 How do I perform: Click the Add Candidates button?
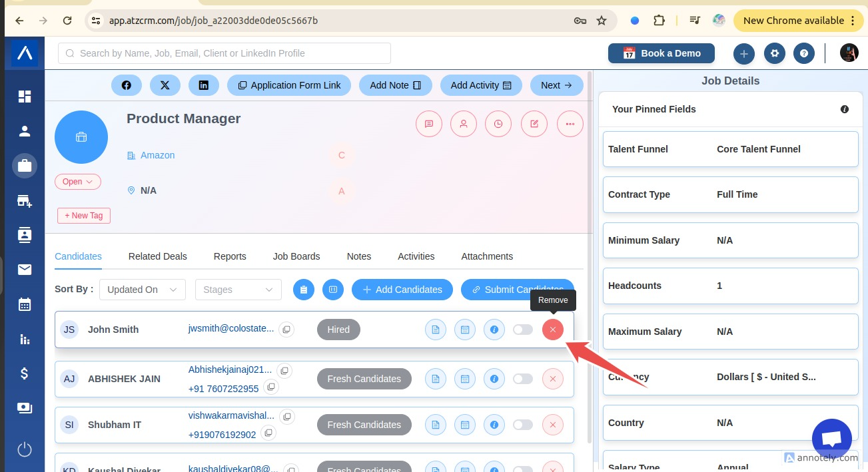[402, 290]
